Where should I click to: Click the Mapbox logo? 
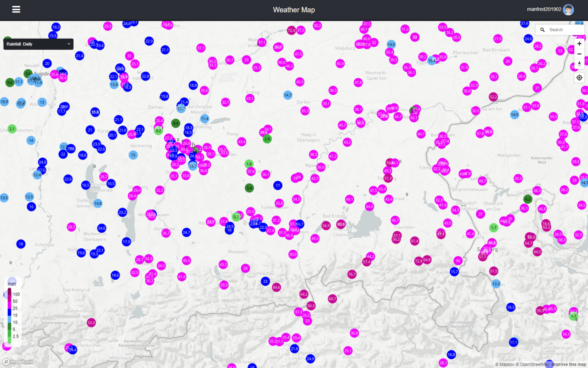coord(17,362)
